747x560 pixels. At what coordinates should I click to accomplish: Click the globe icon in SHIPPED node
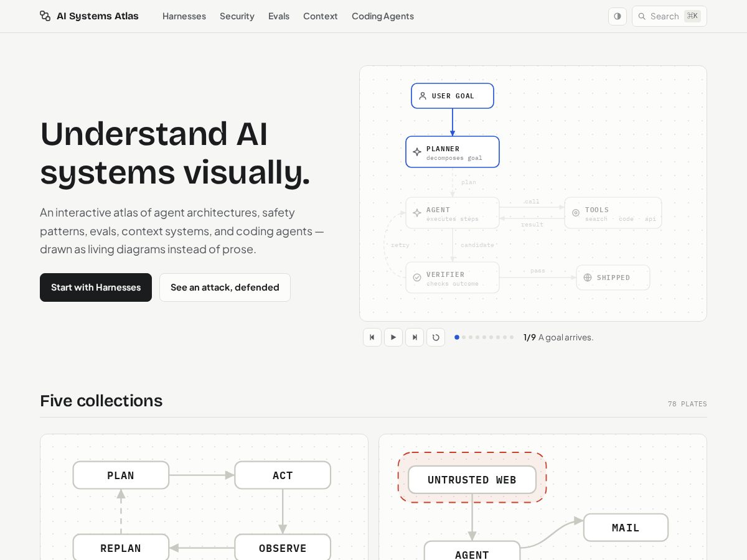point(588,278)
